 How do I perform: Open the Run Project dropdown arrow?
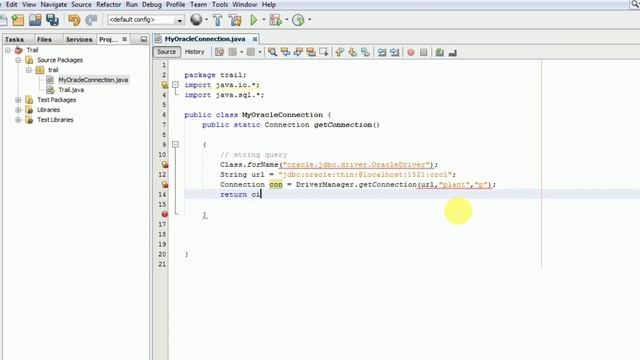pyautogui.click(x=264, y=20)
